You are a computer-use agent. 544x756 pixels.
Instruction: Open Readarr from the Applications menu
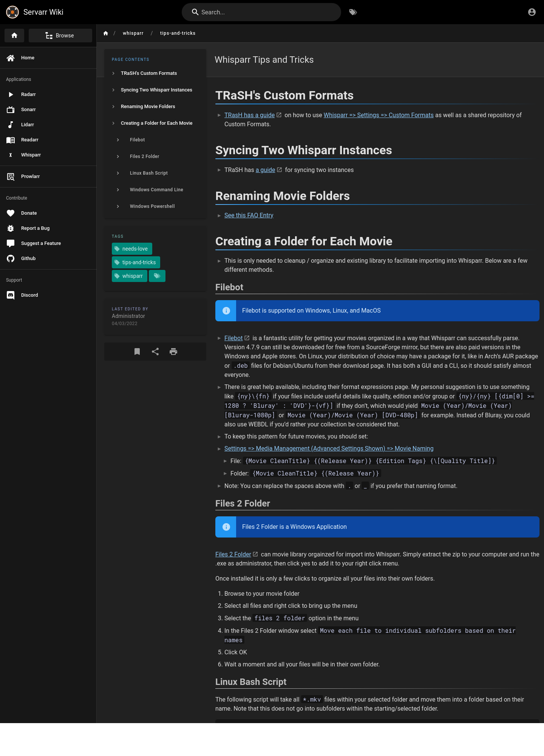(x=48, y=140)
